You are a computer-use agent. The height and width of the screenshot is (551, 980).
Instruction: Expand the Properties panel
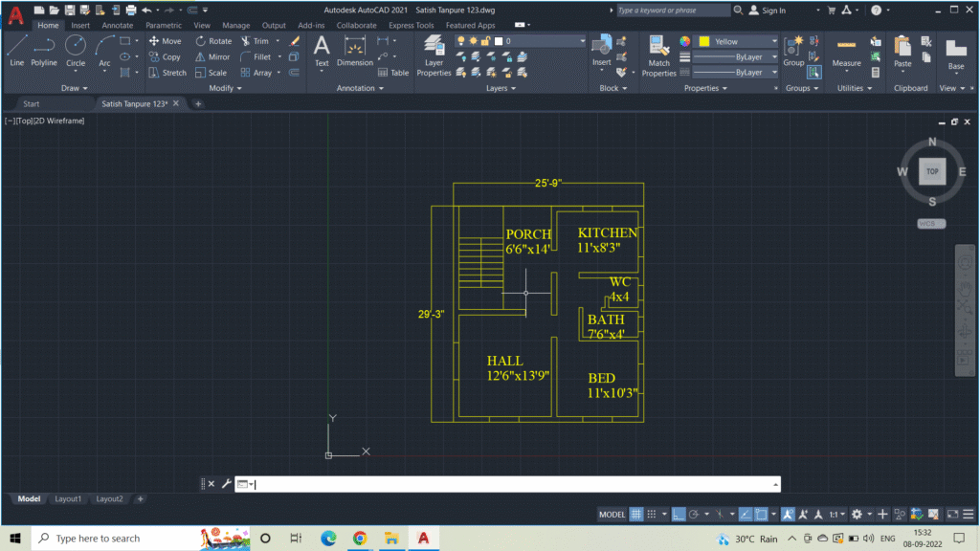coord(705,88)
